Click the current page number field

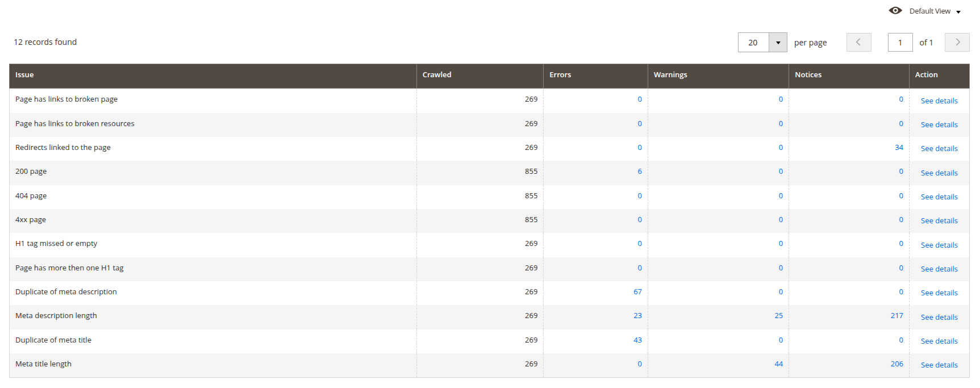point(900,43)
